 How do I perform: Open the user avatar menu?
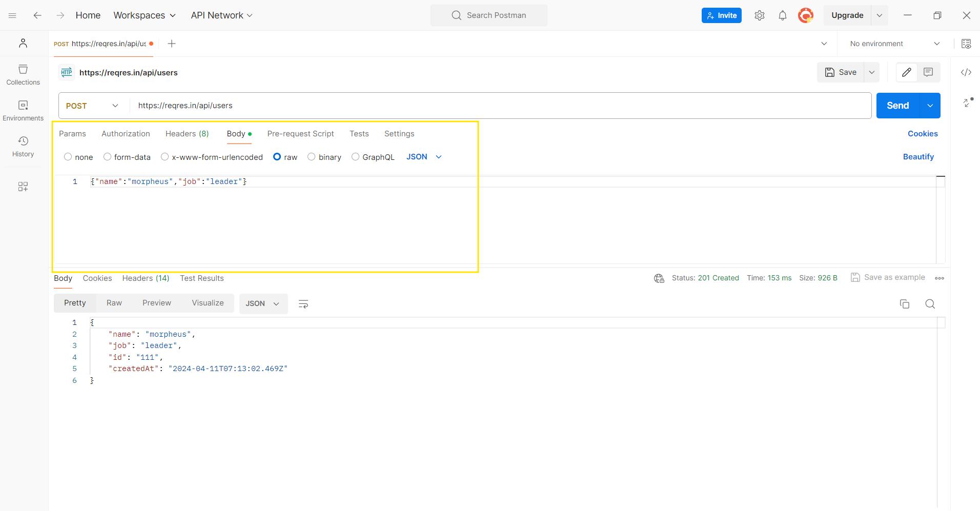click(806, 15)
